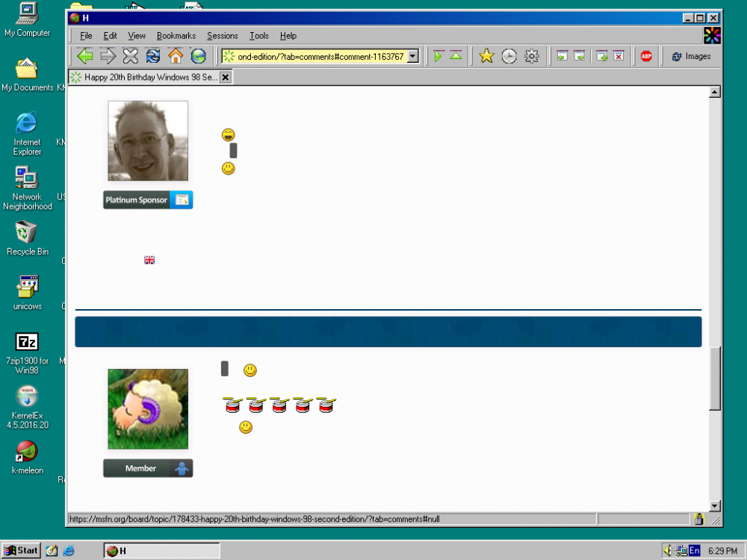This screenshot has height=560, width=747.
Task: Open the Sessions menu
Action: point(222,35)
